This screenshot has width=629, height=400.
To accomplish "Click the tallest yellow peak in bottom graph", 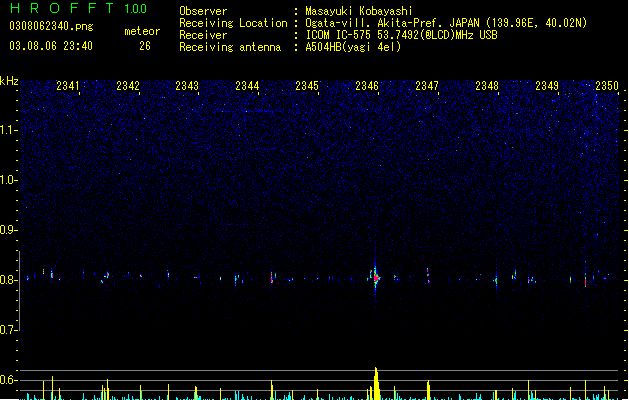I will (x=376, y=383).
